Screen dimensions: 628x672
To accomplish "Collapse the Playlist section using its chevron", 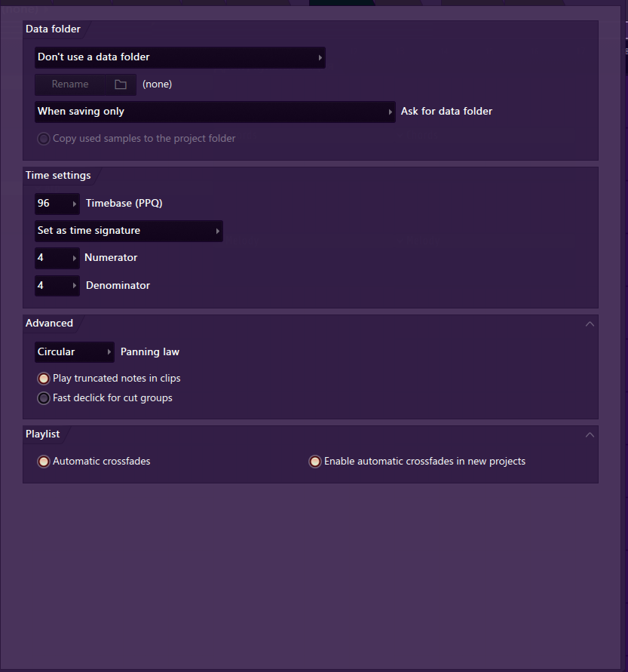I will click(x=590, y=434).
